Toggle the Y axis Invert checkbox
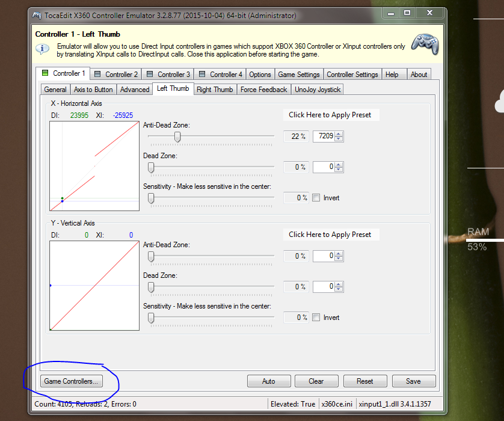This screenshot has width=504, height=421. (316, 318)
